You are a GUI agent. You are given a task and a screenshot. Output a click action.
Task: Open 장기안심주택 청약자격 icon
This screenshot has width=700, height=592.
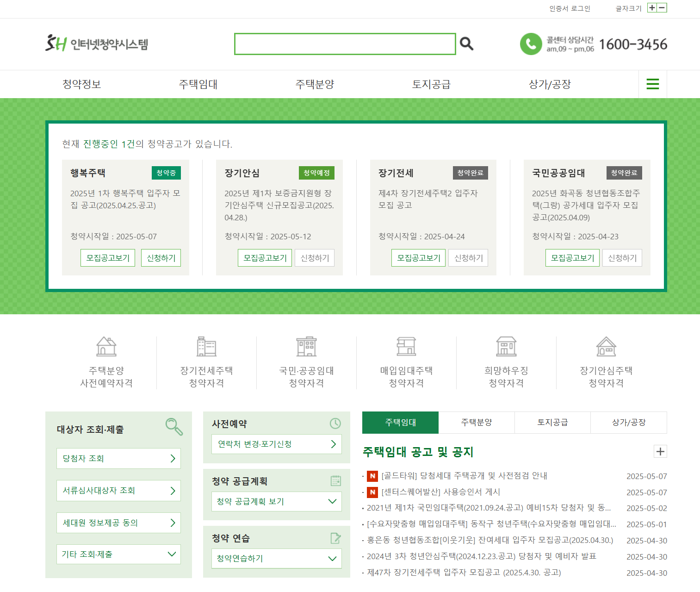(606, 346)
